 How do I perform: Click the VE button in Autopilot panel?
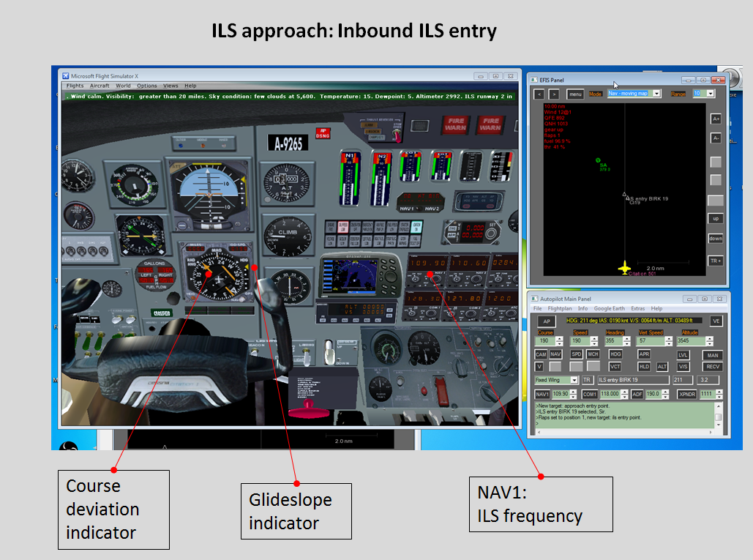(x=716, y=321)
